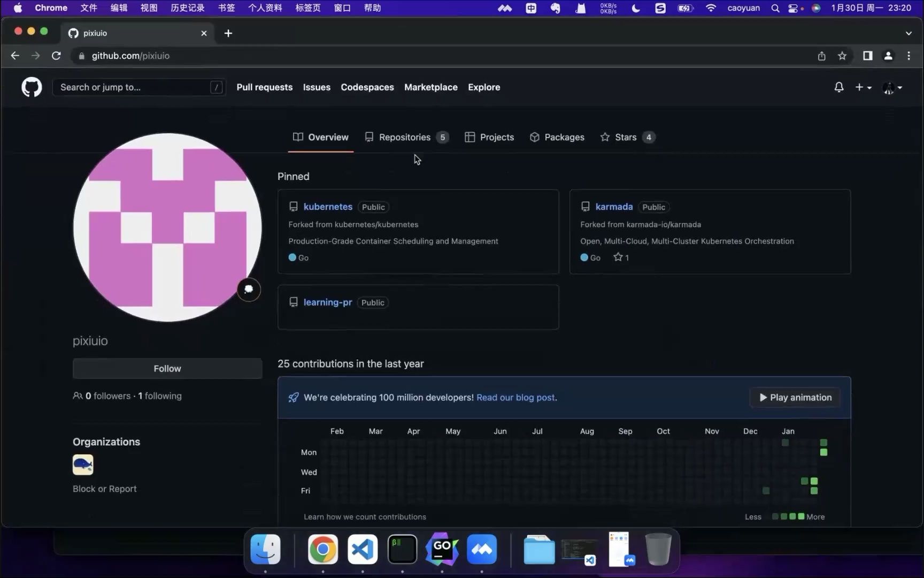Open the terminal app in Dock
This screenshot has height=578, width=924.
click(402, 549)
